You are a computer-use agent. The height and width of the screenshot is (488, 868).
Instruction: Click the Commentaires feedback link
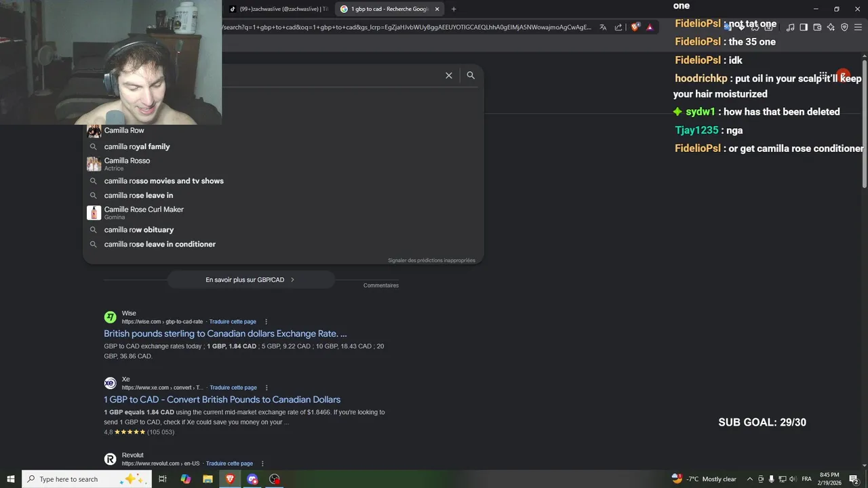coord(381,285)
